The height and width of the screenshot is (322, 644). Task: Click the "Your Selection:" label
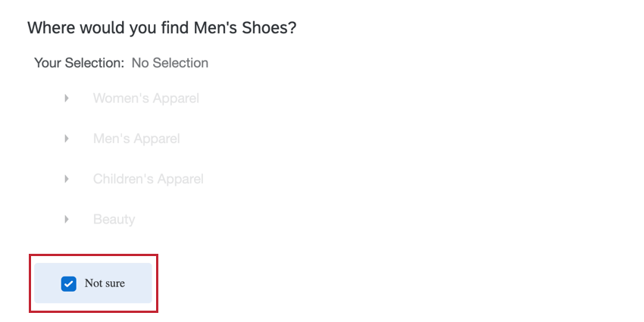(x=79, y=63)
